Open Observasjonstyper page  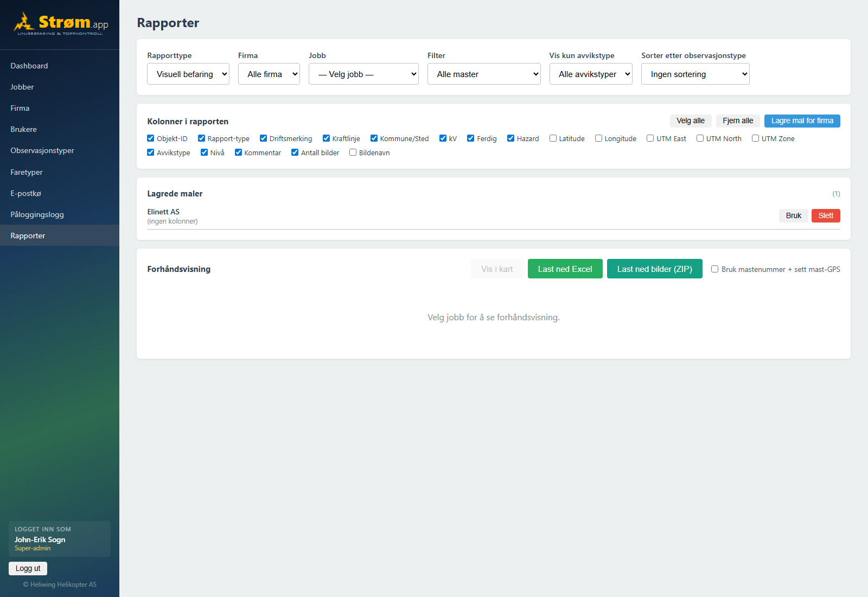60,150
